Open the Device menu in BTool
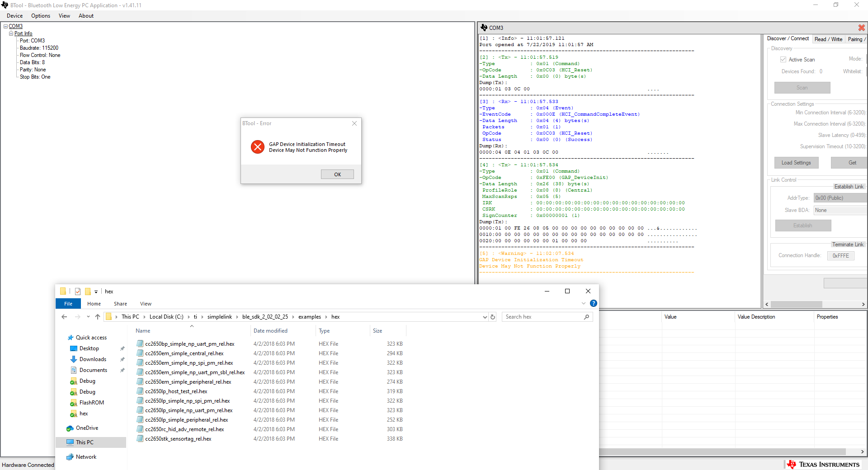 click(x=14, y=16)
